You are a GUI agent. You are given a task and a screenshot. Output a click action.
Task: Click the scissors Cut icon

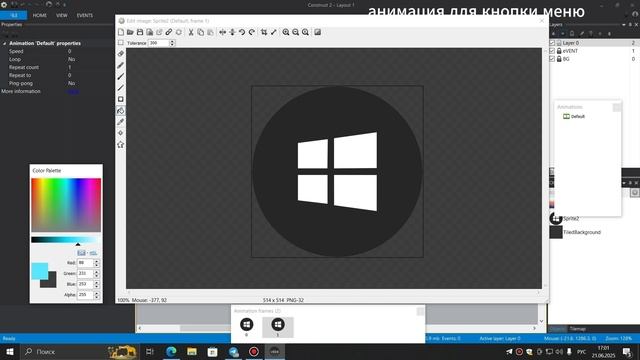pyautogui.click(x=191, y=32)
